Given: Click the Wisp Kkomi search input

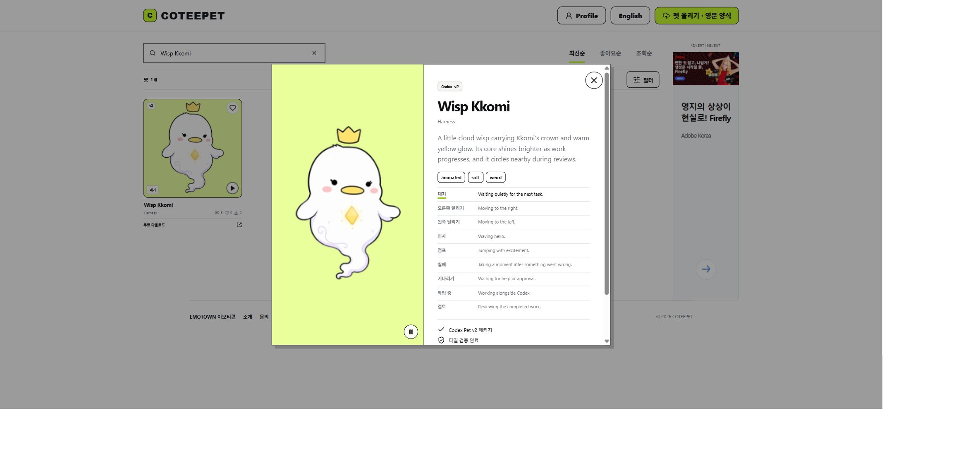Looking at the screenshot, I should (234, 53).
